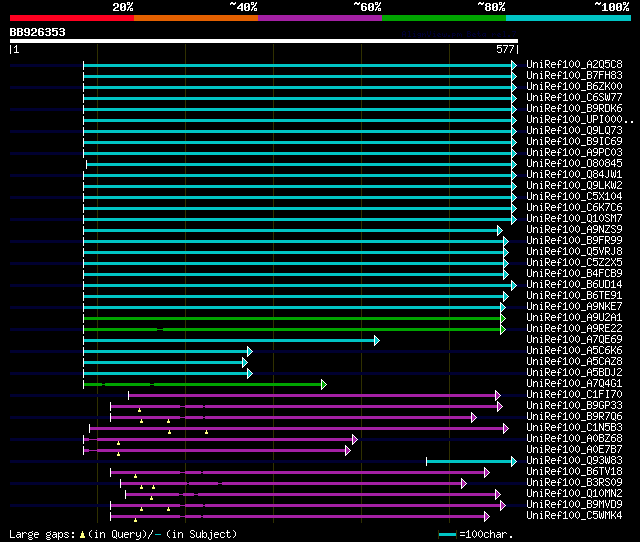
Task: Select the UniRef100_C5X104 label
Action: point(574,197)
